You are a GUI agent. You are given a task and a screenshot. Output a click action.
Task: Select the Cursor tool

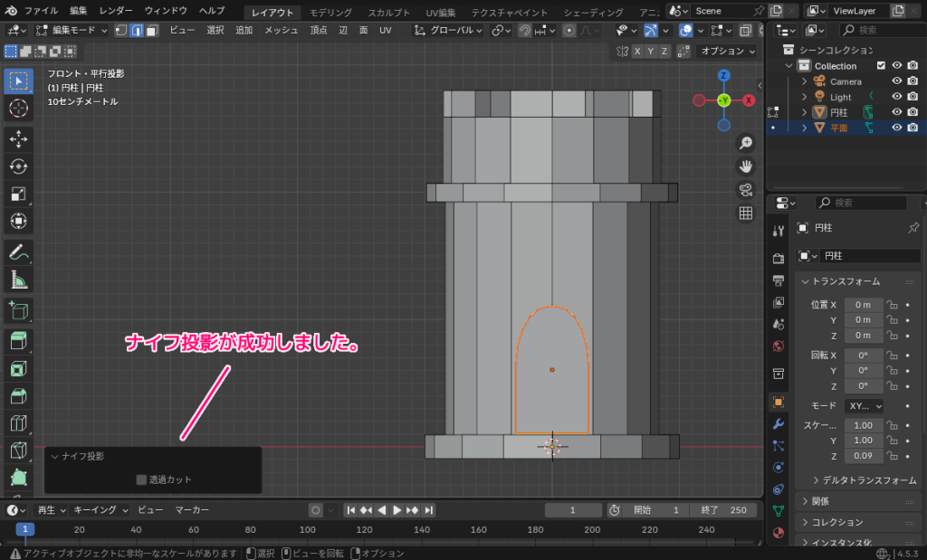[x=18, y=107]
